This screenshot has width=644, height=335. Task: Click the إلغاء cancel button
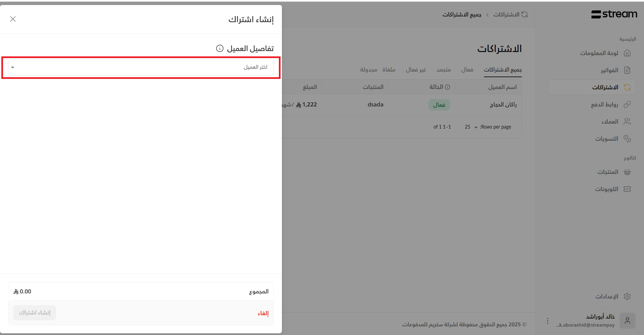(263, 313)
